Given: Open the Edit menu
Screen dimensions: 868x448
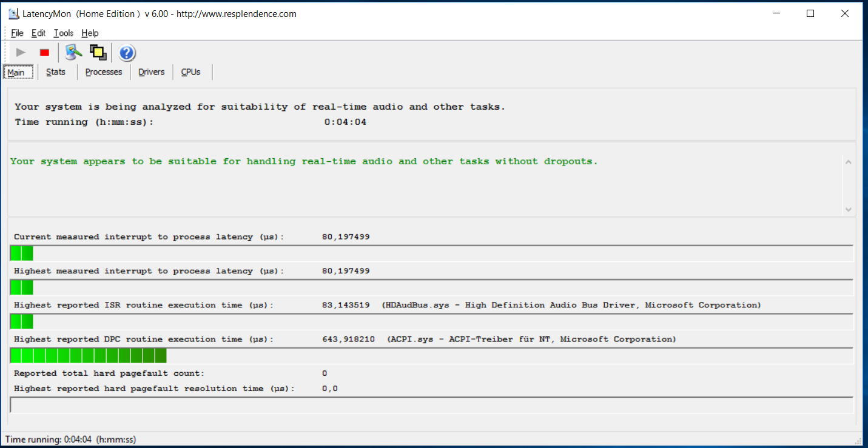Looking at the screenshot, I should (38, 33).
